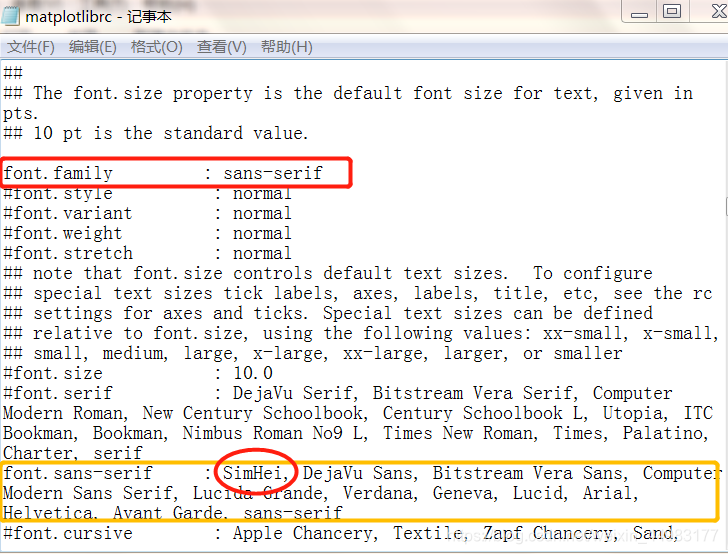The height and width of the screenshot is (554, 728).
Task: Click the 'note that font.size controls' comment line
Action: coord(328,273)
